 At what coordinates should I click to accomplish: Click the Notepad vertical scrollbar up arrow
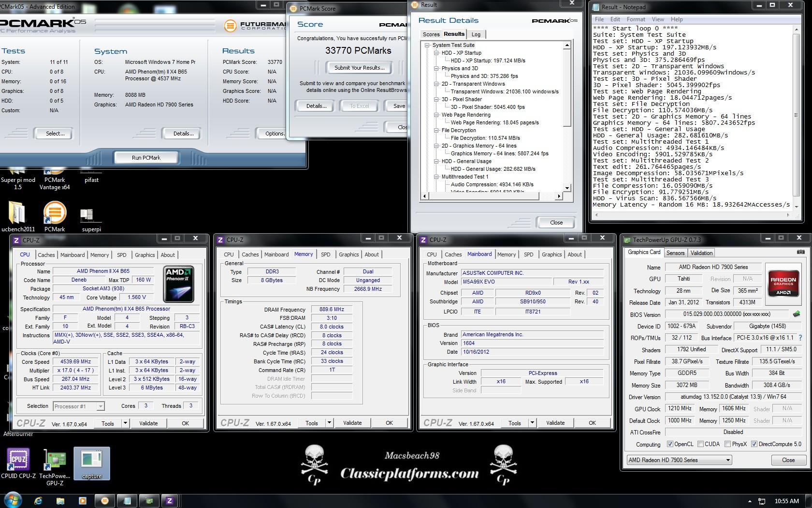[796, 29]
